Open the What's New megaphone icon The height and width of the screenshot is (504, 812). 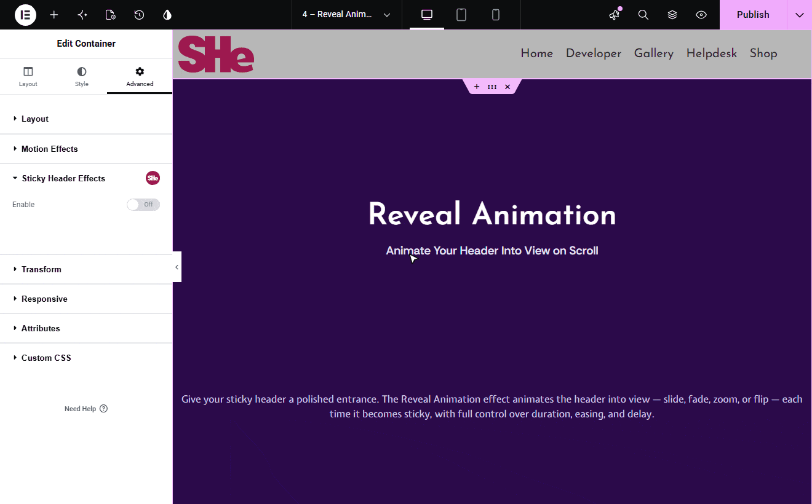[615, 15]
